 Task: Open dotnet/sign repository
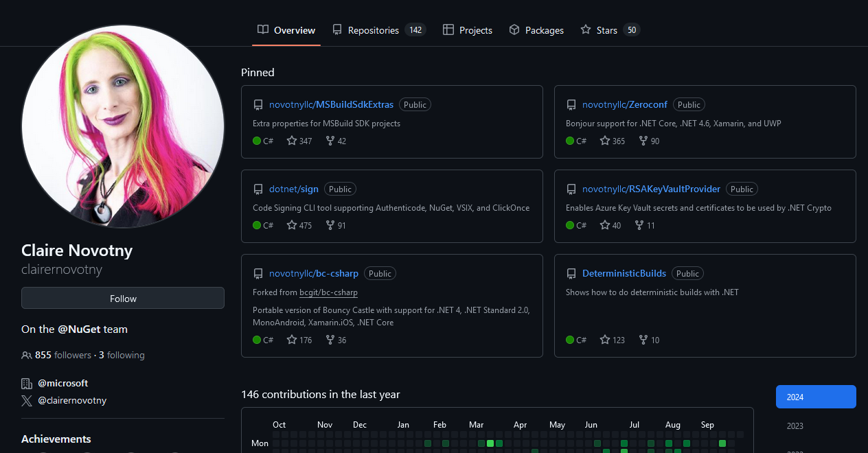tap(294, 189)
